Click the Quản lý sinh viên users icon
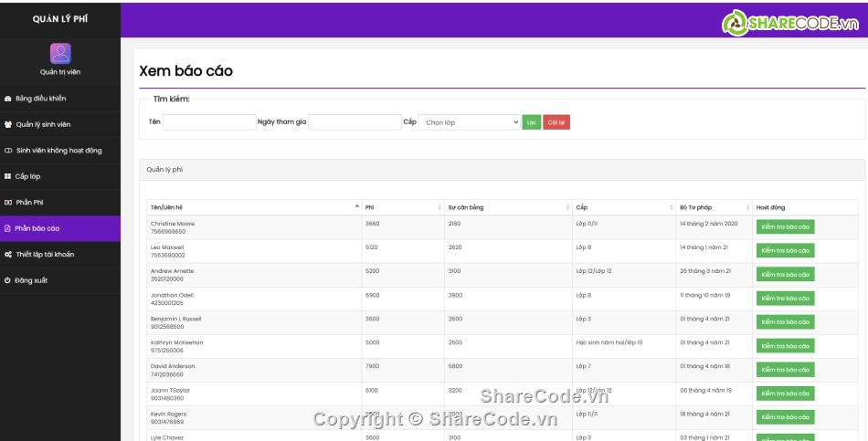 coord(7,124)
